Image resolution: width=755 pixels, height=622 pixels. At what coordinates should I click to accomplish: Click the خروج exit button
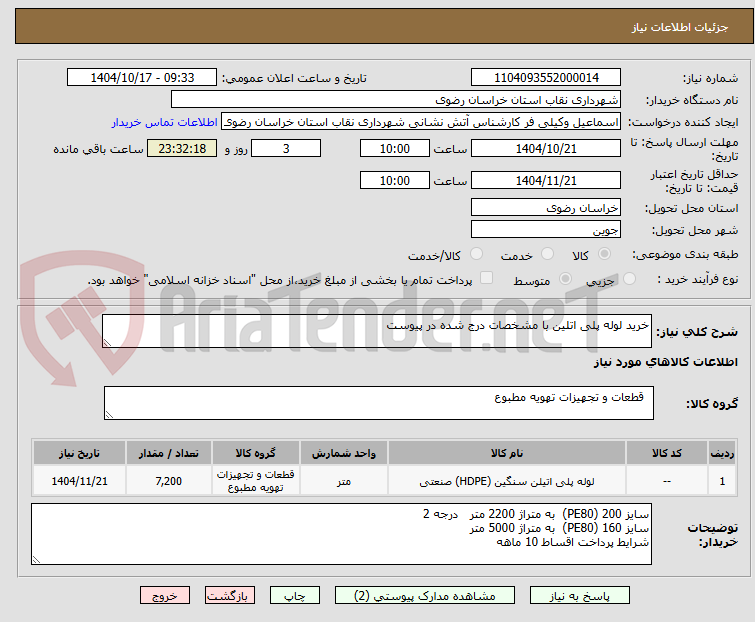[x=165, y=596]
